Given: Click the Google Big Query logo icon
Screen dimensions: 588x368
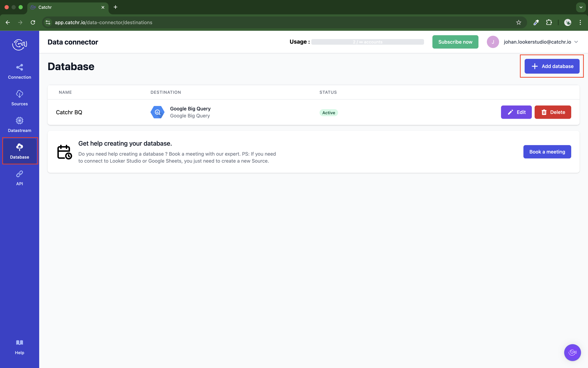Looking at the screenshot, I should point(157,112).
